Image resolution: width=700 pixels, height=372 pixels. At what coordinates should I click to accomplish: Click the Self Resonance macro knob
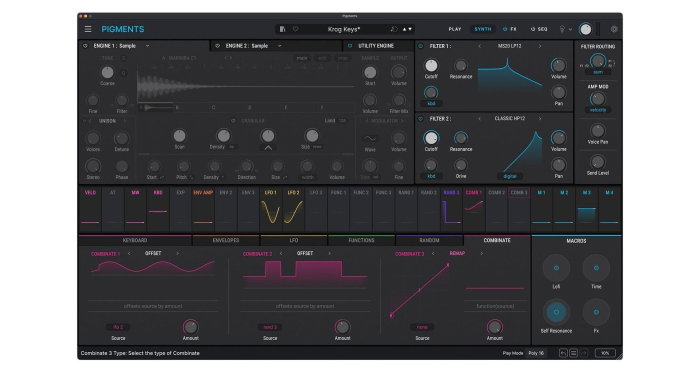point(556,312)
